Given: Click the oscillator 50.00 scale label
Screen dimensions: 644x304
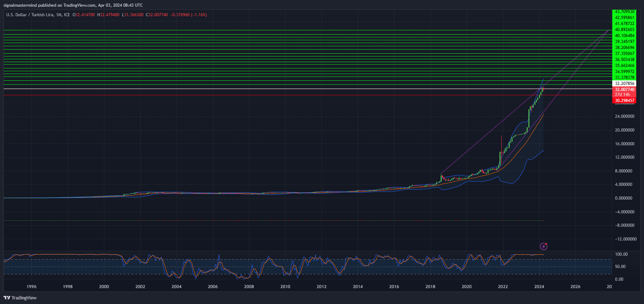Looking at the screenshot, I should tap(620, 267).
